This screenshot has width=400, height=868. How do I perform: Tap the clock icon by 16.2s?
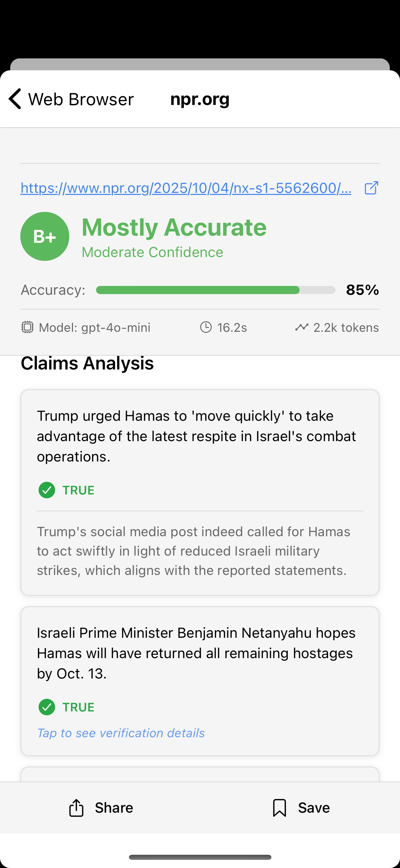[x=206, y=327]
